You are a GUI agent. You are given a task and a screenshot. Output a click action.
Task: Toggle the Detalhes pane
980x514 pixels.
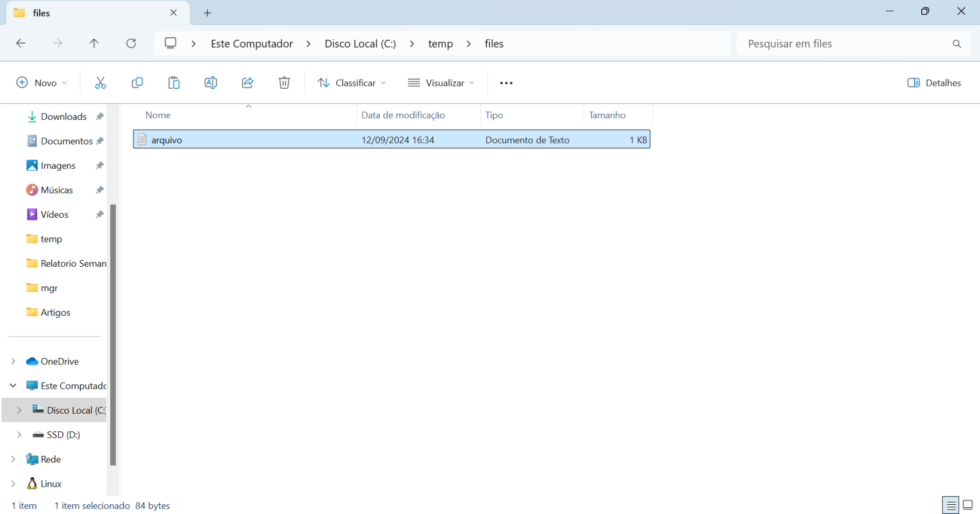click(934, 83)
